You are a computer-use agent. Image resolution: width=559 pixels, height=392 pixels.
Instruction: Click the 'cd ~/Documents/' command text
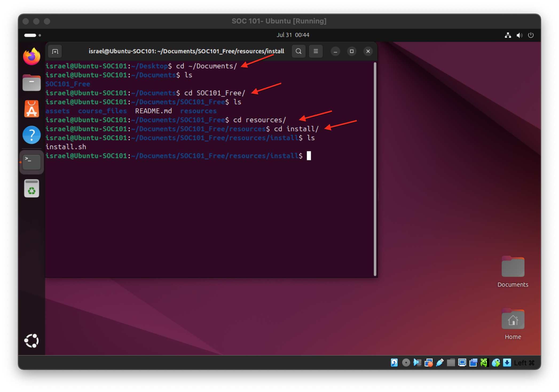(207, 66)
